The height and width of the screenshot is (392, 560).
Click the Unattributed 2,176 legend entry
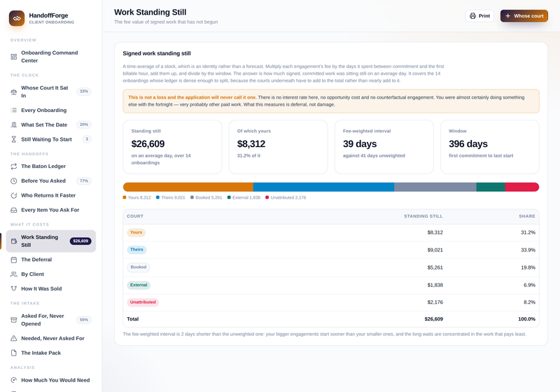tap(286, 198)
